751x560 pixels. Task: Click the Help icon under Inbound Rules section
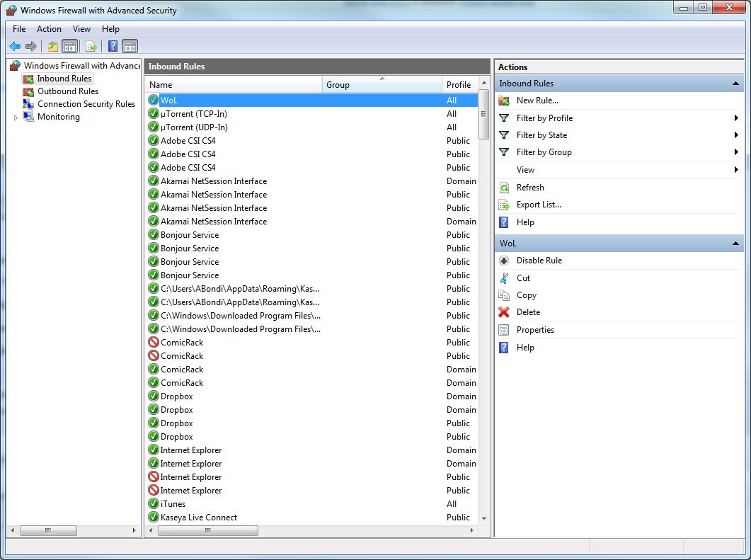click(x=504, y=222)
